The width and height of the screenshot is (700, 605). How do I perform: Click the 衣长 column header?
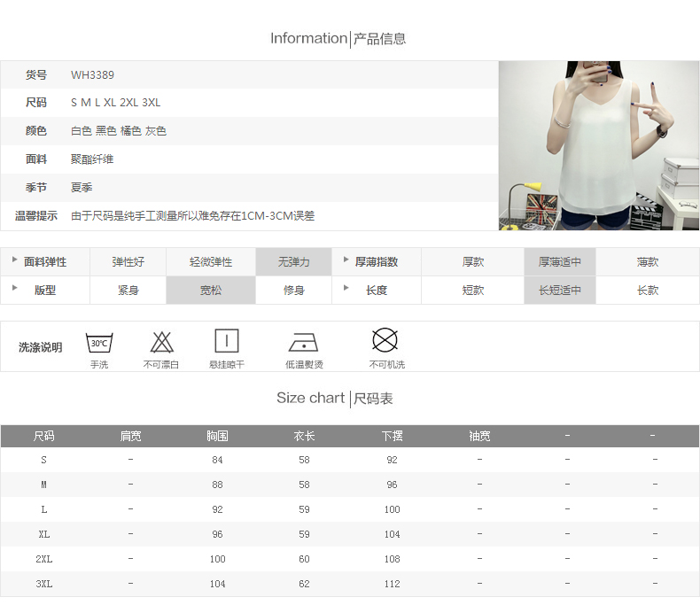click(304, 436)
